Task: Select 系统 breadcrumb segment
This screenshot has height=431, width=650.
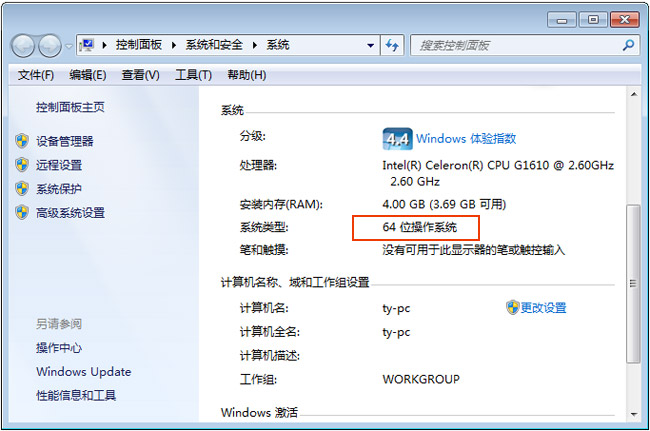Action: [278, 44]
